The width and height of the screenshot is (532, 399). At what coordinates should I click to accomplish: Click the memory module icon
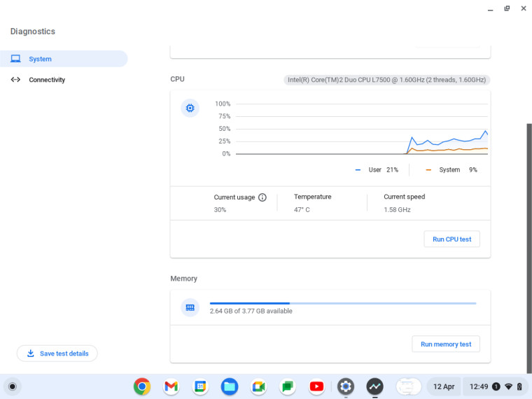[190, 307]
